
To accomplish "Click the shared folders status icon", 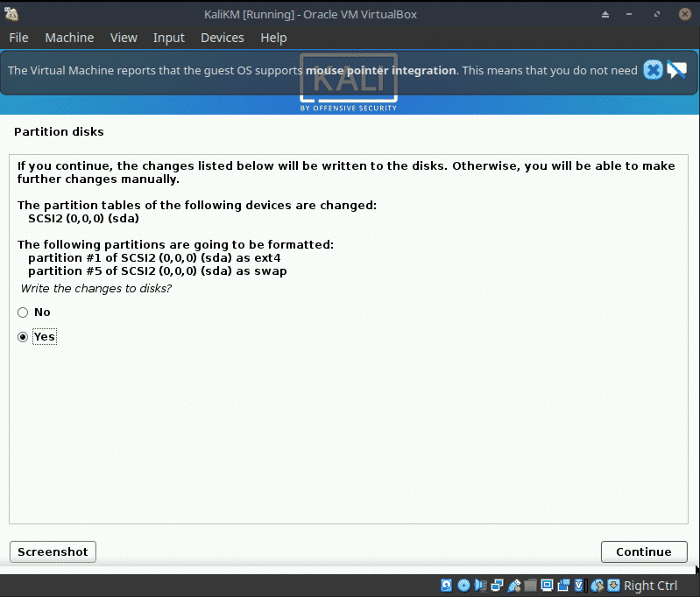I will tap(530, 585).
